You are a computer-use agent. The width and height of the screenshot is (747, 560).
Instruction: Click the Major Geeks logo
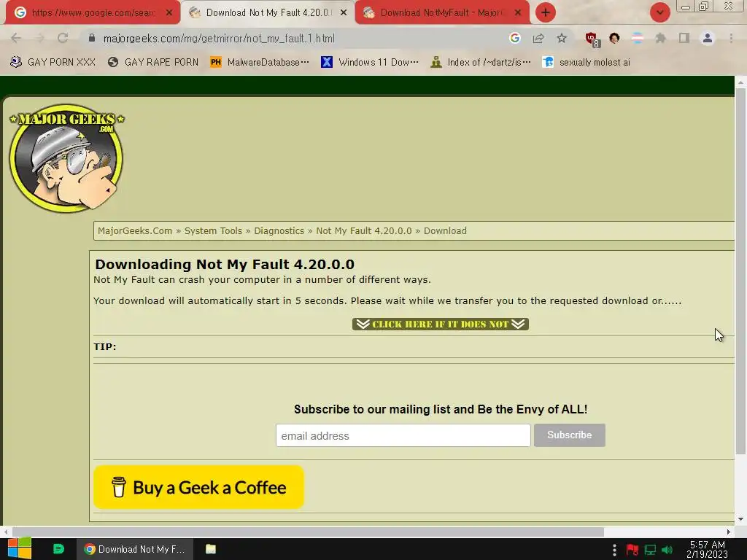point(66,158)
